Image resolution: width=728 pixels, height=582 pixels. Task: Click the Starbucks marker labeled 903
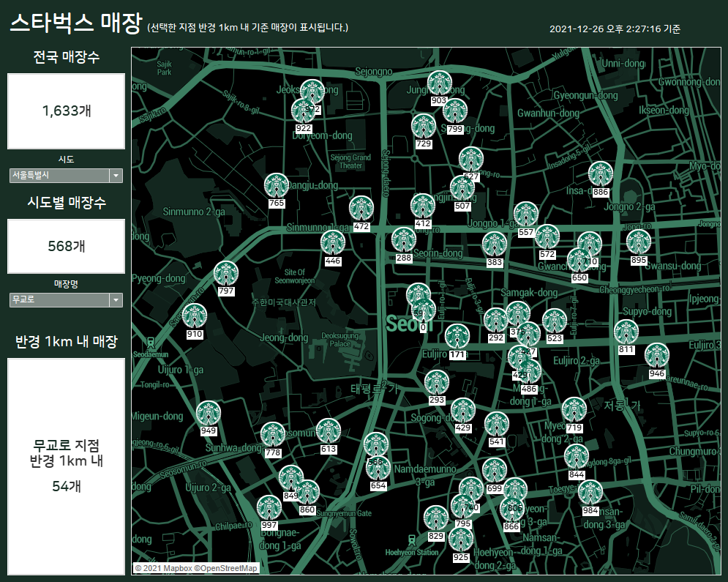pos(439,84)
